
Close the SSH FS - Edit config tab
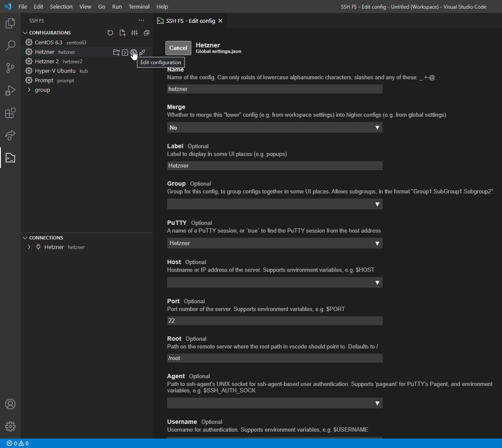click(x=220, y=21)
